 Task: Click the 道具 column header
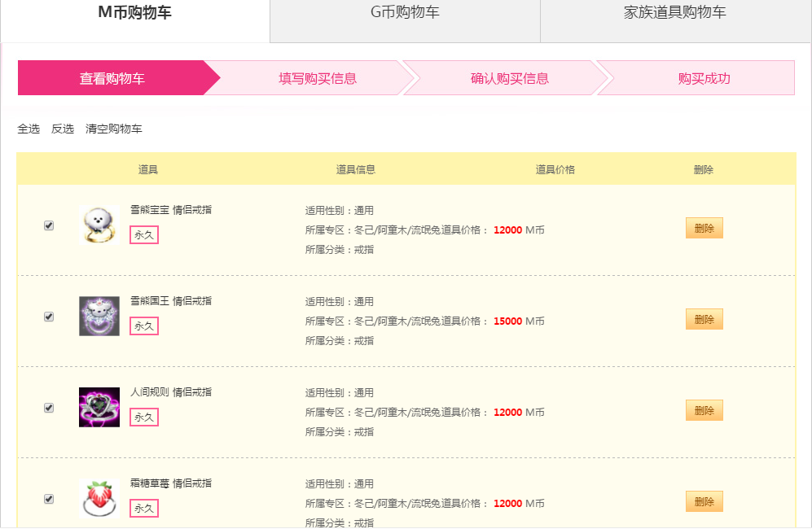click(148, 169)
